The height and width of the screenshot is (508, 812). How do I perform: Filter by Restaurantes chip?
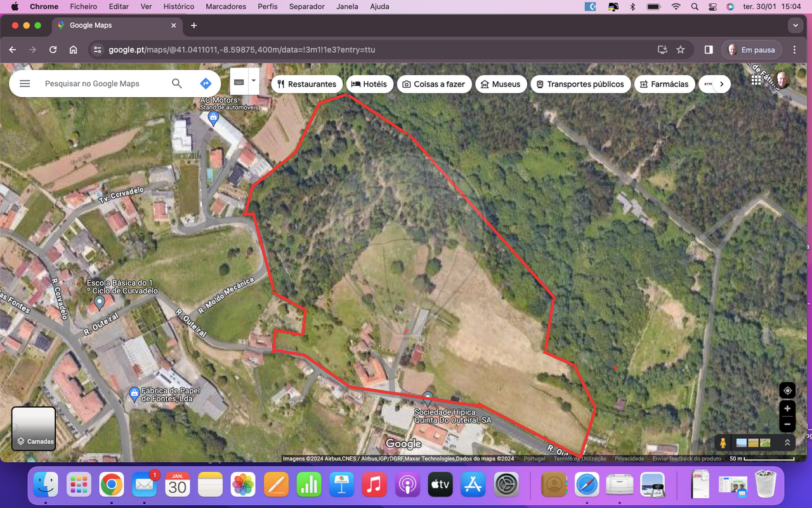307,84
